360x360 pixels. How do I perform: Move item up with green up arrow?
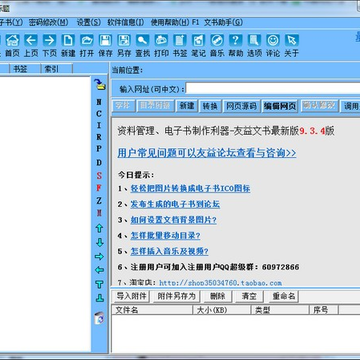coord(99,228)
